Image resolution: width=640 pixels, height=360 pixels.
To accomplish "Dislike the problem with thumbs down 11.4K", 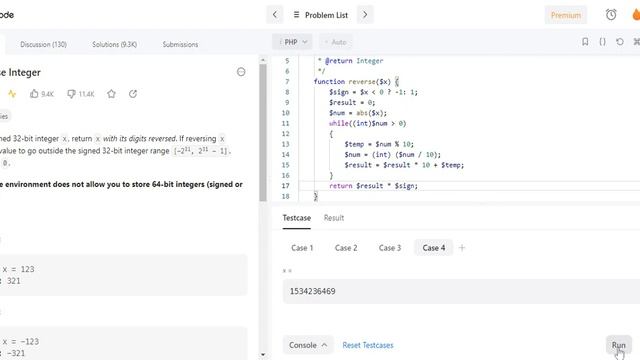I will pos(80,94).
